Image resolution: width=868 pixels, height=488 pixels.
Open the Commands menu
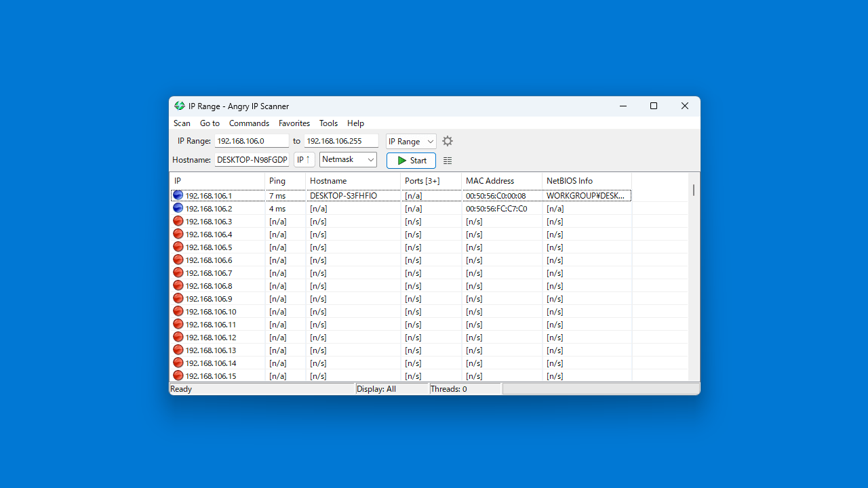click(249, 123)
